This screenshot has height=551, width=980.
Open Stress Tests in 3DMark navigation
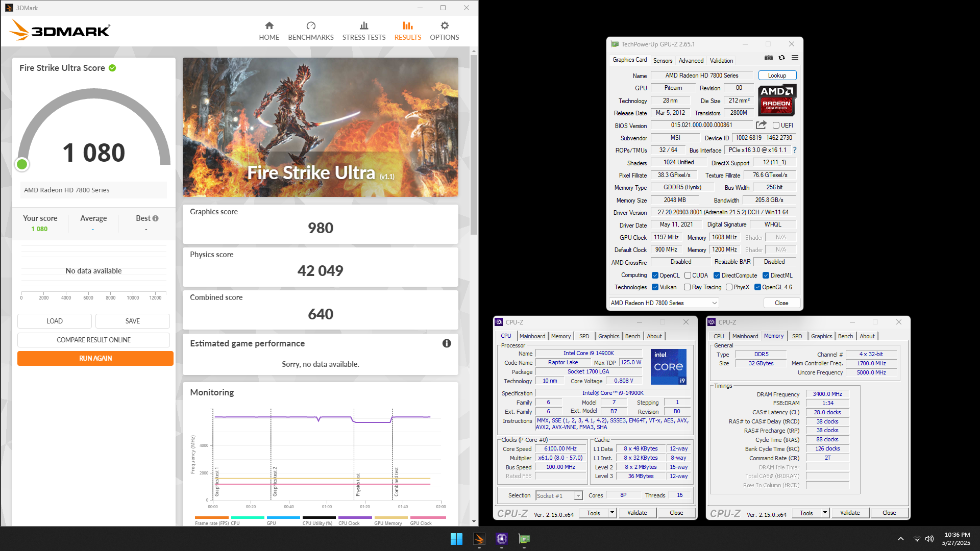point(364,31)
